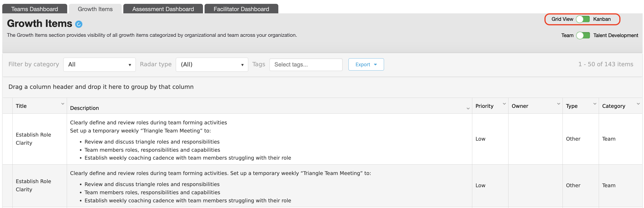
Task: Sort by the Title column header
Action: [x=21, y=106]
